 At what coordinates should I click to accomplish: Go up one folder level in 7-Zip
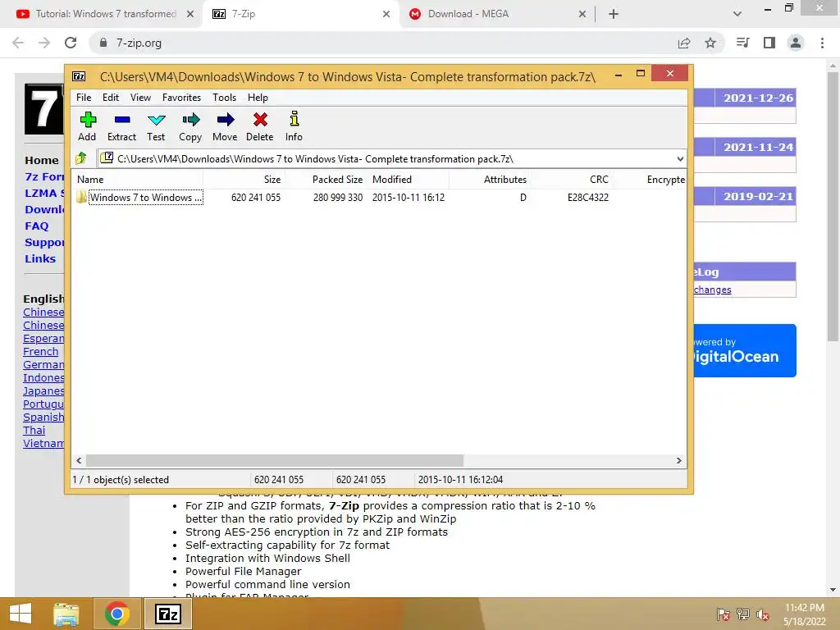click(x=81, y=158)
